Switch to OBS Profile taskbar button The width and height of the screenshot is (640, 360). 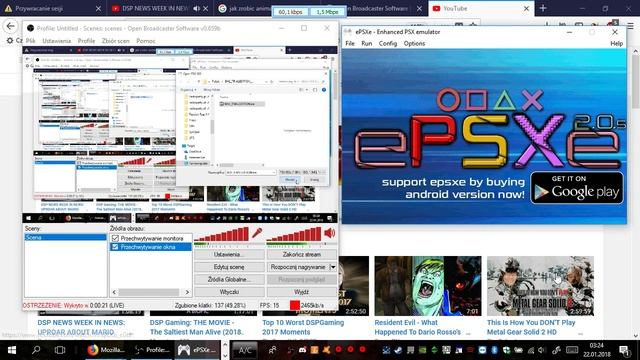tap(152, 350)
